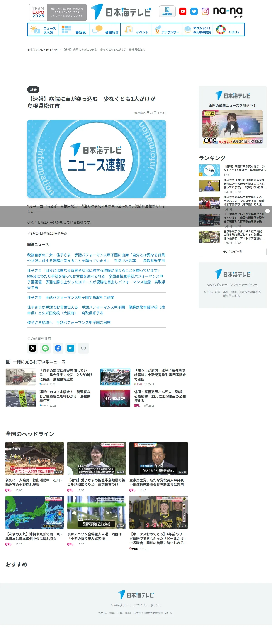Image resolution: width=272 pixels, height=644 pixels.
Task: Open the TEAM EXPO 2025 banner
Action: 58,12
